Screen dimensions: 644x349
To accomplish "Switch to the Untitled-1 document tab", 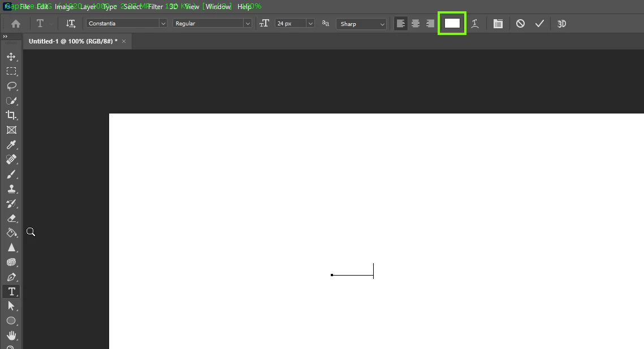I will pyautogui.click(x=73, y=41).
